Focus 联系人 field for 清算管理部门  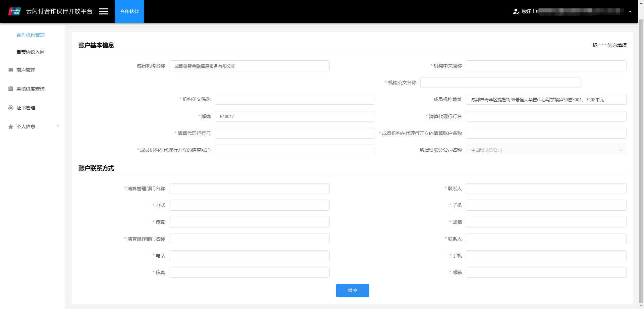click(546, 189)
